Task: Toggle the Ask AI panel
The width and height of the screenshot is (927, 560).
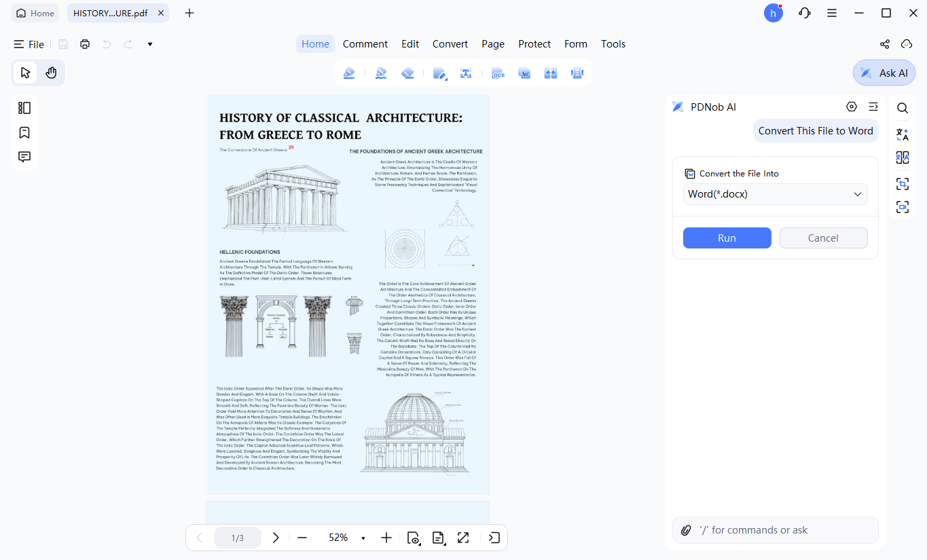Action: (884, 73)
